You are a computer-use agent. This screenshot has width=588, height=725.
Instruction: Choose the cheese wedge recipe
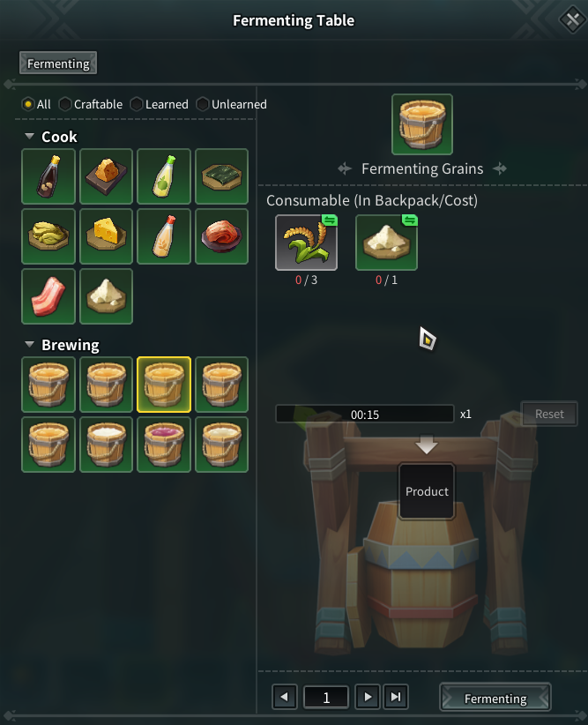coord(107,236)
